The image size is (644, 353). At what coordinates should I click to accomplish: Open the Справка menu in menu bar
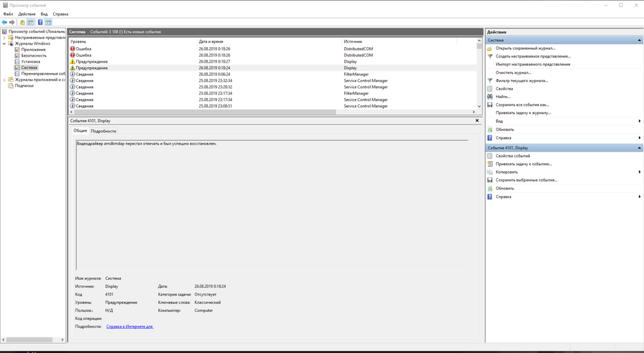click(x=61, y=14)
